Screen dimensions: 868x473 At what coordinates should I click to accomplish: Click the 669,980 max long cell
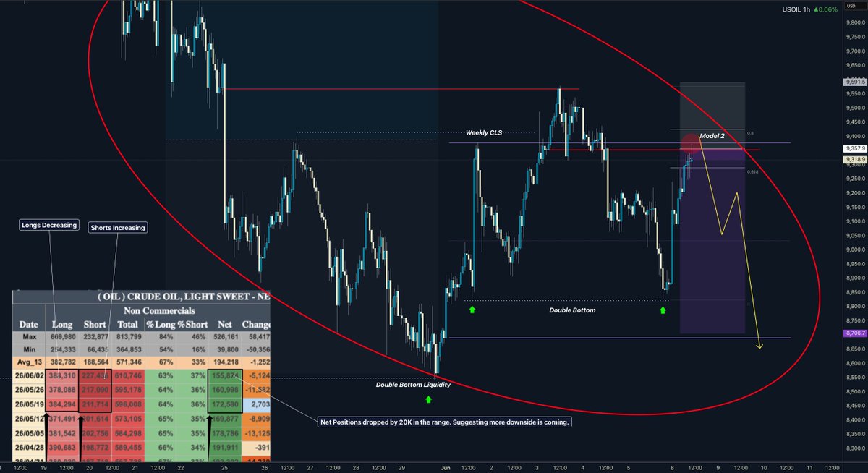tap(63, 337)
